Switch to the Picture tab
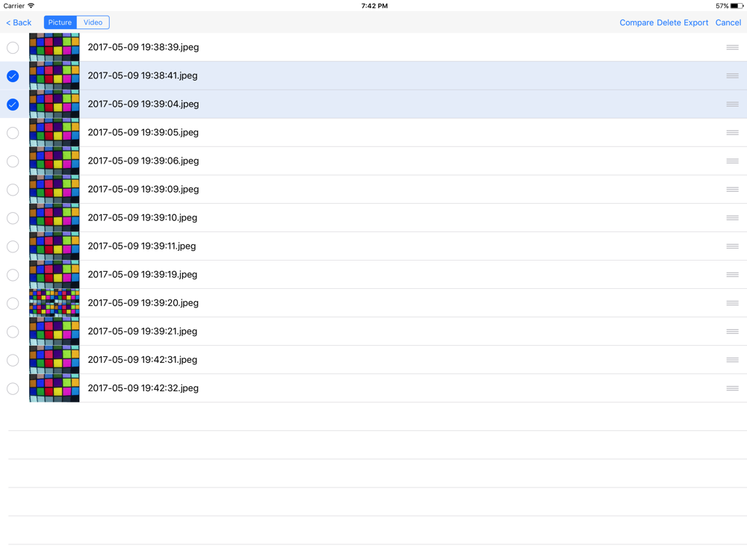Screen dimensions: 747x560 [60, 22]
